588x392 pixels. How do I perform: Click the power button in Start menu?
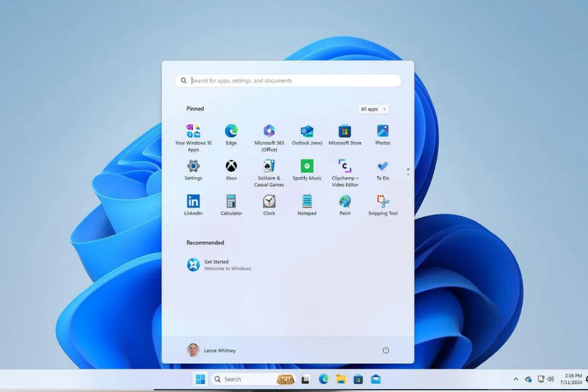point(385,350)
